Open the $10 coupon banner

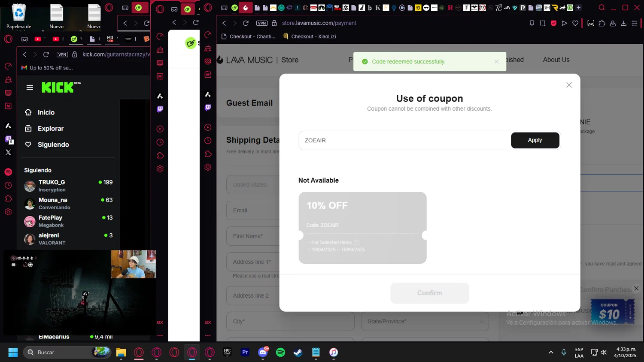pyautogui.click(x=612, y=311)
